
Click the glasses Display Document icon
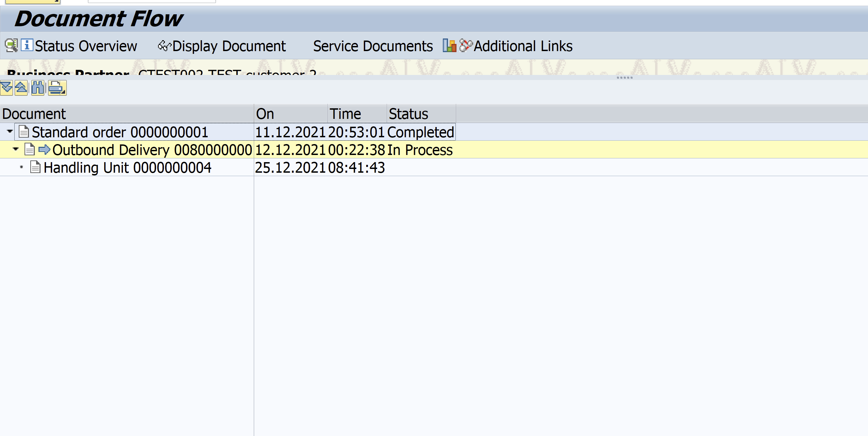(x=165, y=46)
